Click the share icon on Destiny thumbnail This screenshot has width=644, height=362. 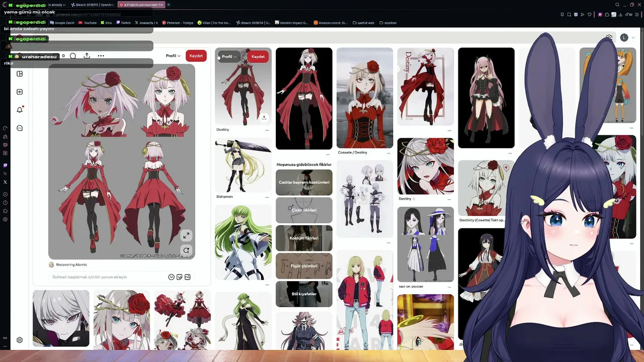pyautogui.click(x=264, y=118)
